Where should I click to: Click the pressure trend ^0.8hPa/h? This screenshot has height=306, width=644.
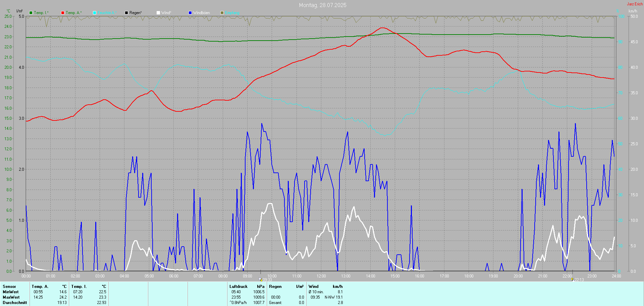point(238,303)
